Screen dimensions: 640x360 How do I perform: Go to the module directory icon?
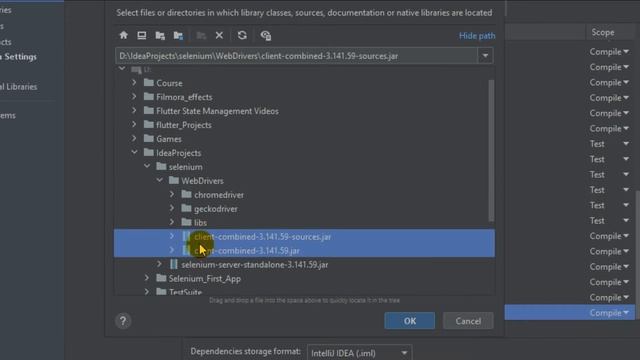click(178, 36)
